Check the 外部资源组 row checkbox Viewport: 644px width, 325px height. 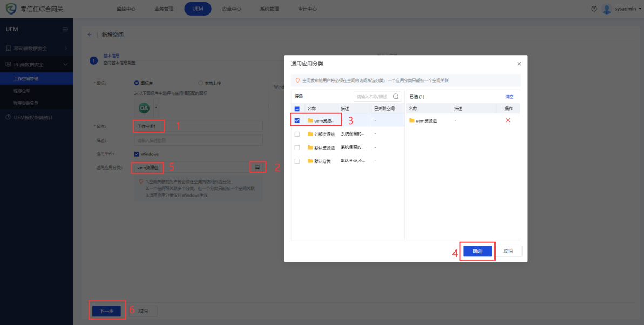tap(297, 134)
